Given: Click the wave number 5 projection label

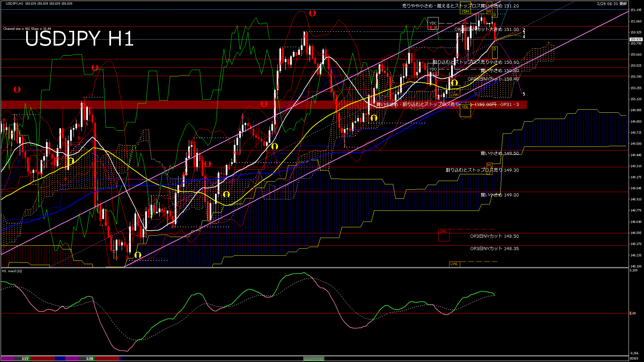Looking at the screenshot, I should coord(524,94).
